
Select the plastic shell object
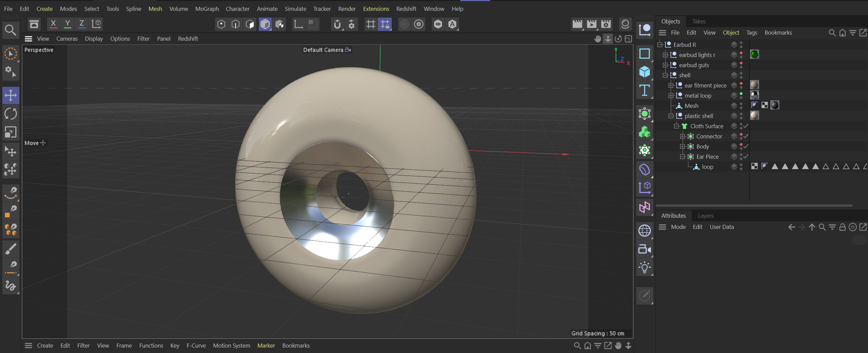click(x=698, y=116)
